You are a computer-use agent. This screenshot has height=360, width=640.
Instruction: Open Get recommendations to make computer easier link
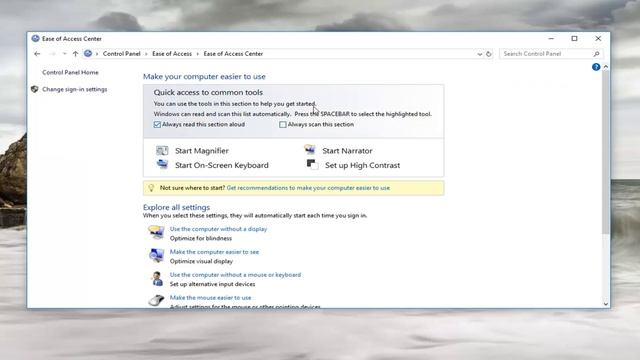pos(308,188)
